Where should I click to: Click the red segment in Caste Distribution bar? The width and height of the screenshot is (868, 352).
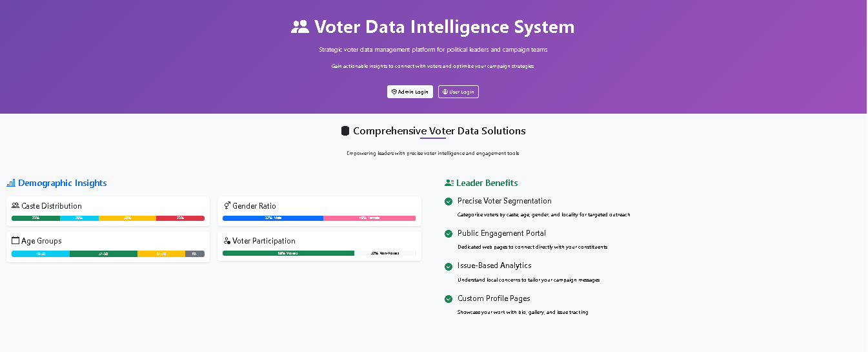click(x=180, y=218)
